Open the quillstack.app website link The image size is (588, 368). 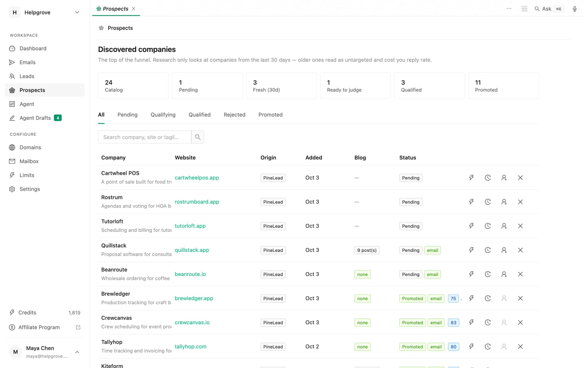click(192, 250)
